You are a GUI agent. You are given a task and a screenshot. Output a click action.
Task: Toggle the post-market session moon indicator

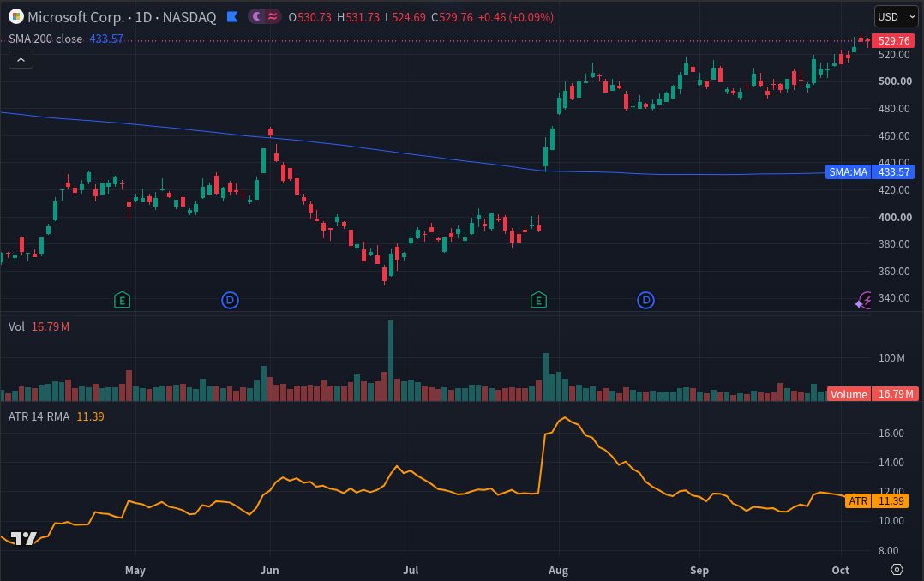pyautogui.click(x=256, y=16)
